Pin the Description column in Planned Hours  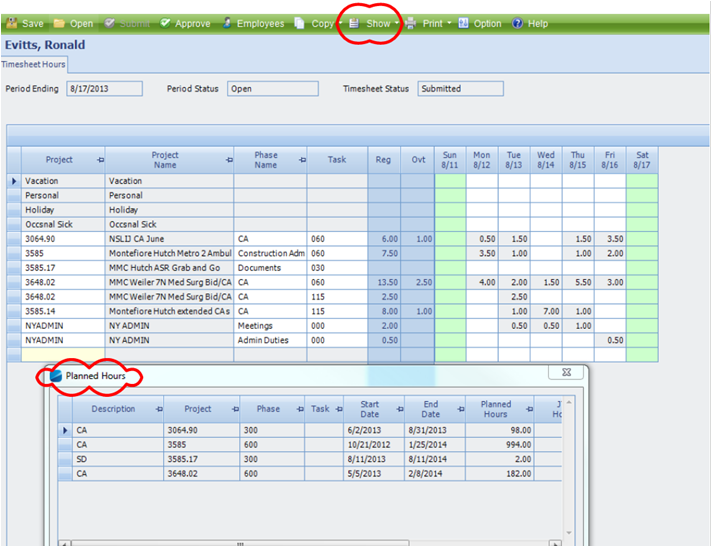tap(159, 409)
